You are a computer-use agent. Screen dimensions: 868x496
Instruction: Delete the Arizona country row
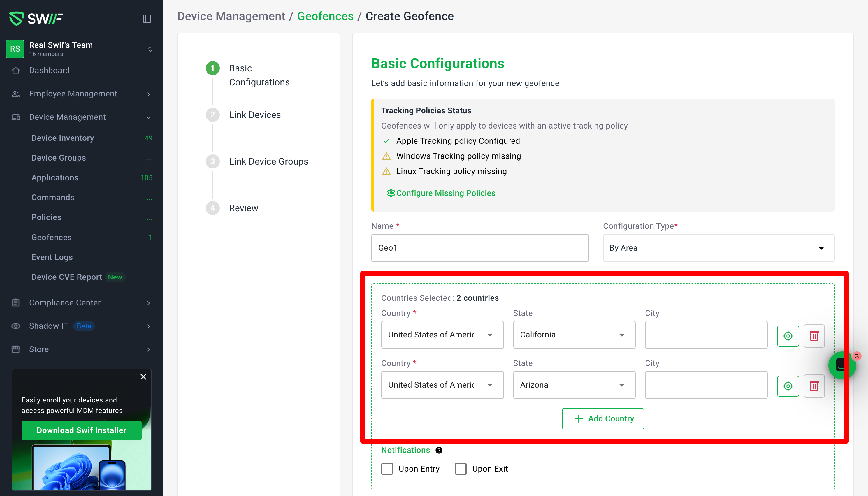click(814, 386)
